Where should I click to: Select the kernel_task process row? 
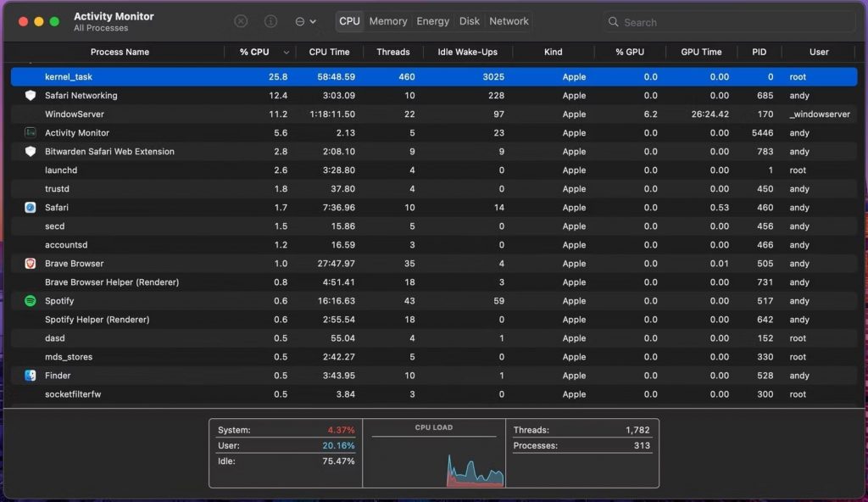pyautogui.click(x=434, y=76)
